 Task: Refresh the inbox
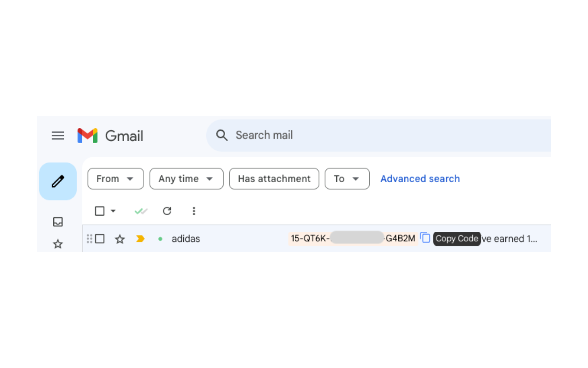click(x=167, y=211)
